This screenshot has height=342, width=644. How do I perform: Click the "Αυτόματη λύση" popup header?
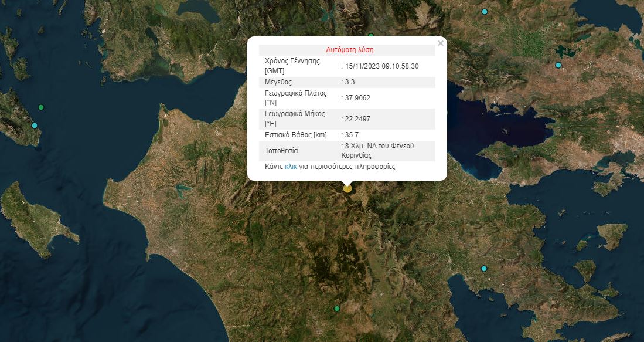(350, 49)
